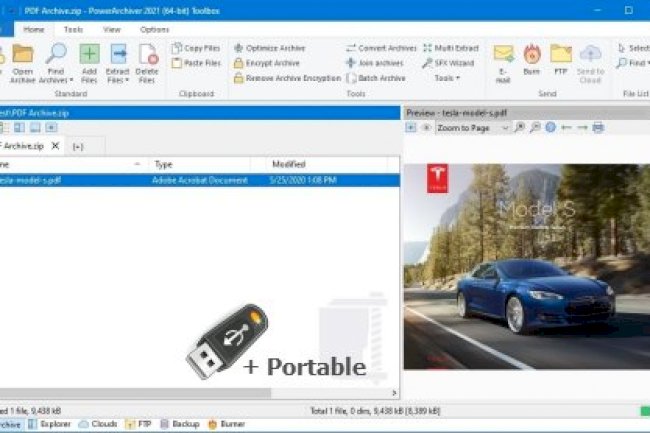Switch to the FTP bottom tab

click(138, 424)
